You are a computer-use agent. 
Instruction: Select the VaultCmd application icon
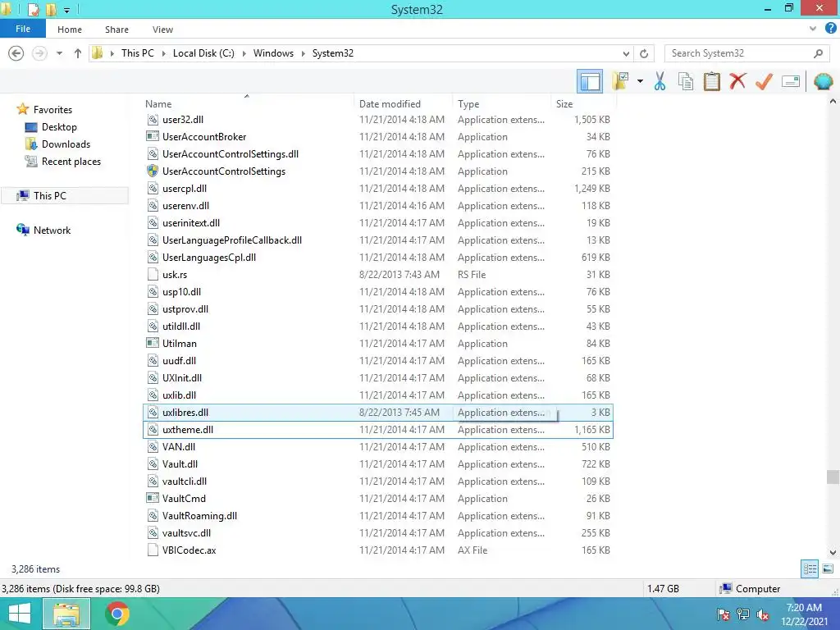(x=152, y=498)
